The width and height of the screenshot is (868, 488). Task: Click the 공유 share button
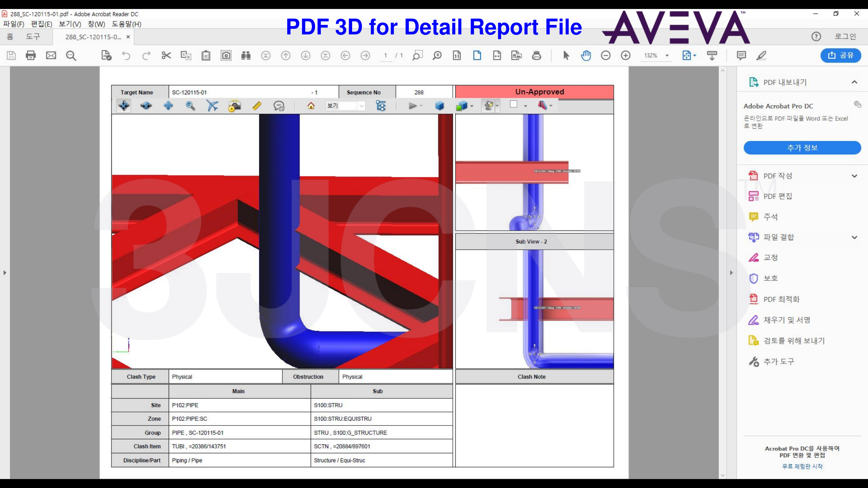pyautogui.click(x=841, y=55)
